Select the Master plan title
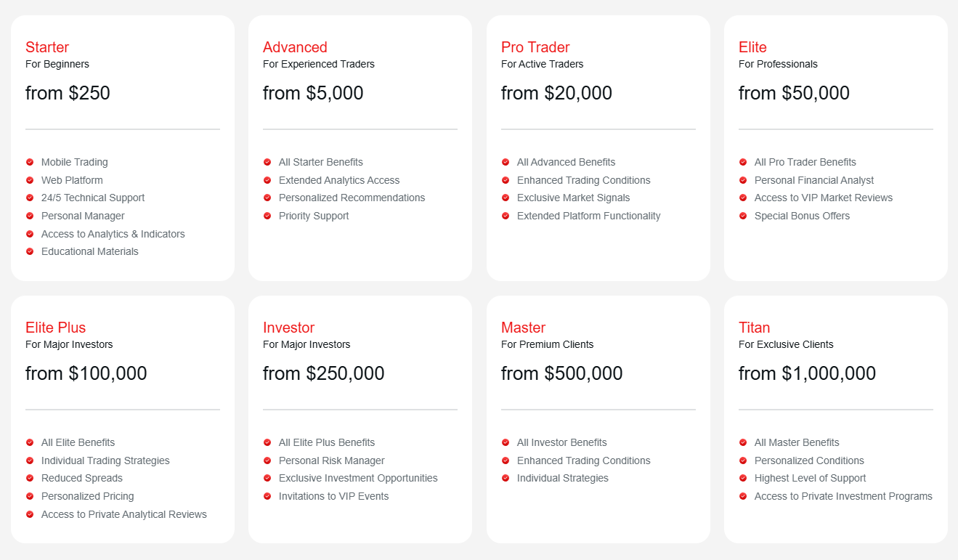Viewport: 958px width, 560px height. [x=523, y=328]
